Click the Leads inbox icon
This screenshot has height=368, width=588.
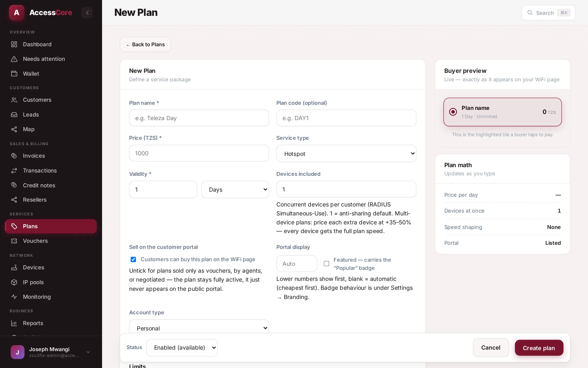click(x=14, y=114)
